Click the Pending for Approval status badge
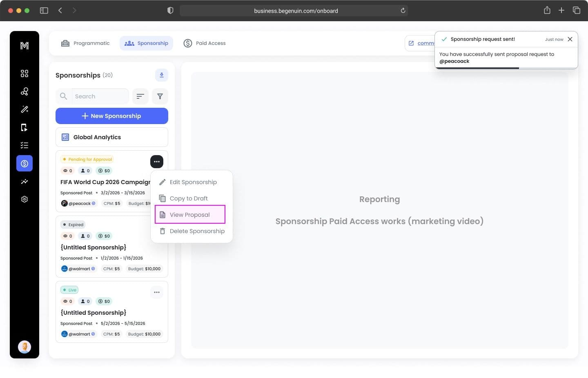Viewport: 588px width, 378px height. [87, 159]
